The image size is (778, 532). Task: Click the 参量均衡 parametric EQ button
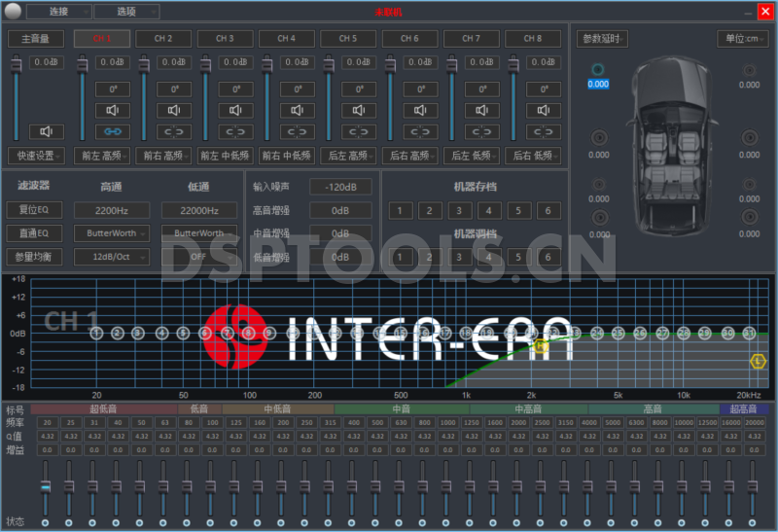click(34, 257)
